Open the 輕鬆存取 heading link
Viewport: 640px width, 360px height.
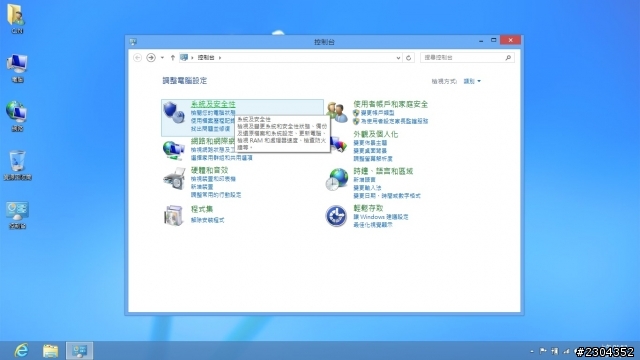point(368,208)
